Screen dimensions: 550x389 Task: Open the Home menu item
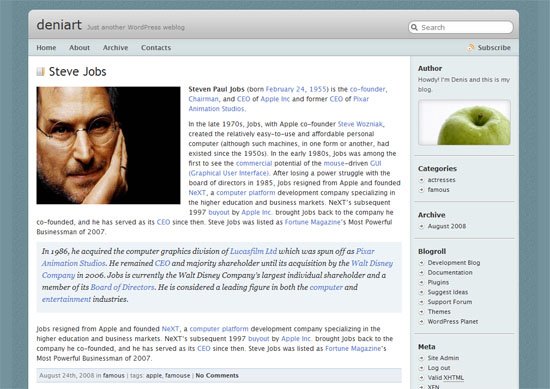pos(46,48)
